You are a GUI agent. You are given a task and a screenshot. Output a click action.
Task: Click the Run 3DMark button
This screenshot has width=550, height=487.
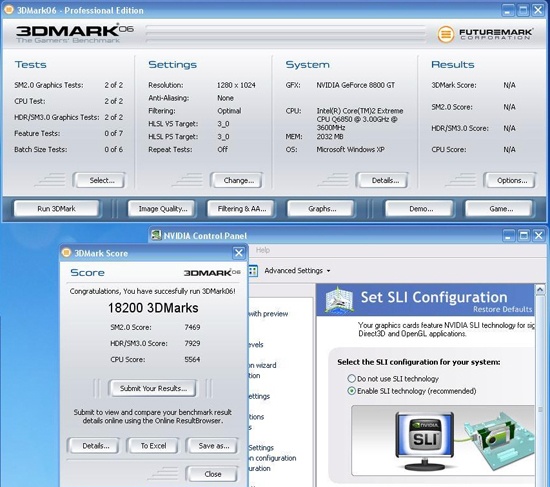(x=56, y=209)
